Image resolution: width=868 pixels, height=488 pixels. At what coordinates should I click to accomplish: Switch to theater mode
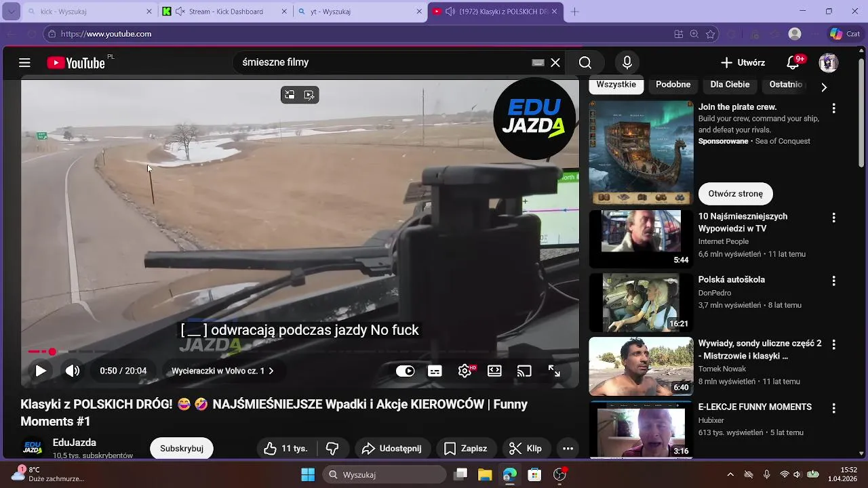(x=494, y=371)
